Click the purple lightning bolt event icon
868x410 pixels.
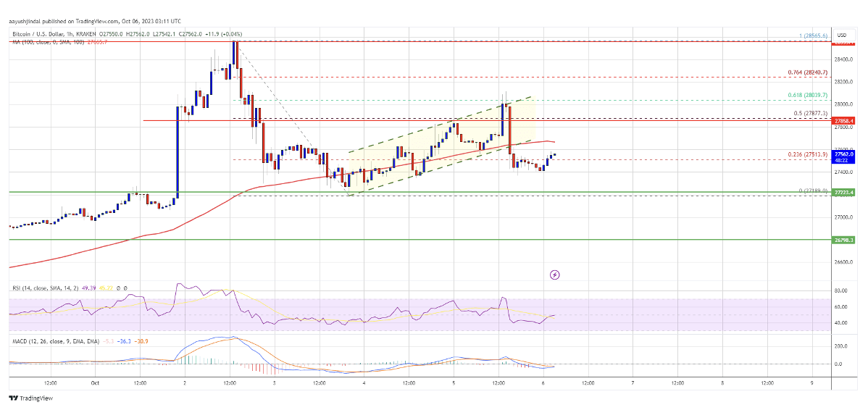coord(555,274)
